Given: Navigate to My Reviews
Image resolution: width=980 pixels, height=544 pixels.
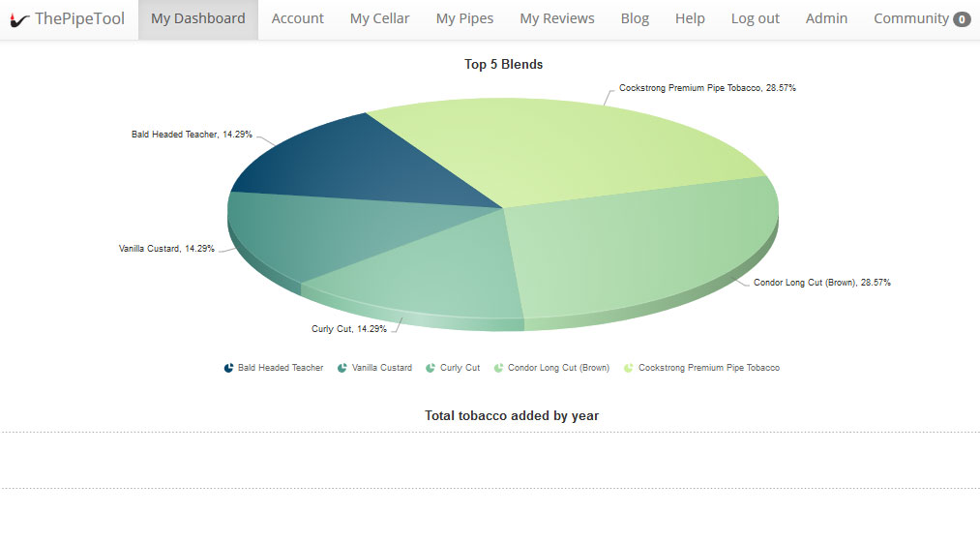Looking at the screenshot, I should [x=557, y=18].
